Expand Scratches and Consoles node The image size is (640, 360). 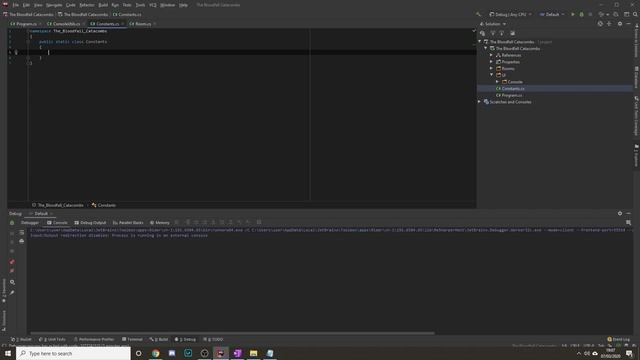point(480,102)
